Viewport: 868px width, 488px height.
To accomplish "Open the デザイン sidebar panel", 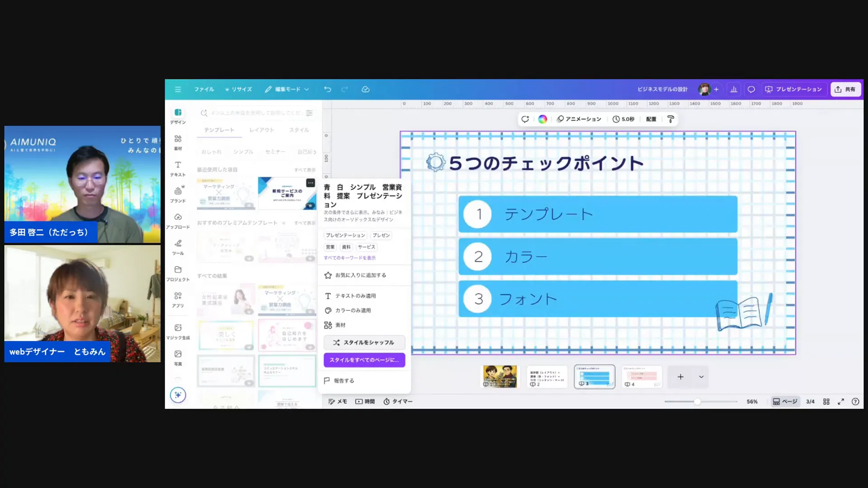I will click(x=178, y=116).
